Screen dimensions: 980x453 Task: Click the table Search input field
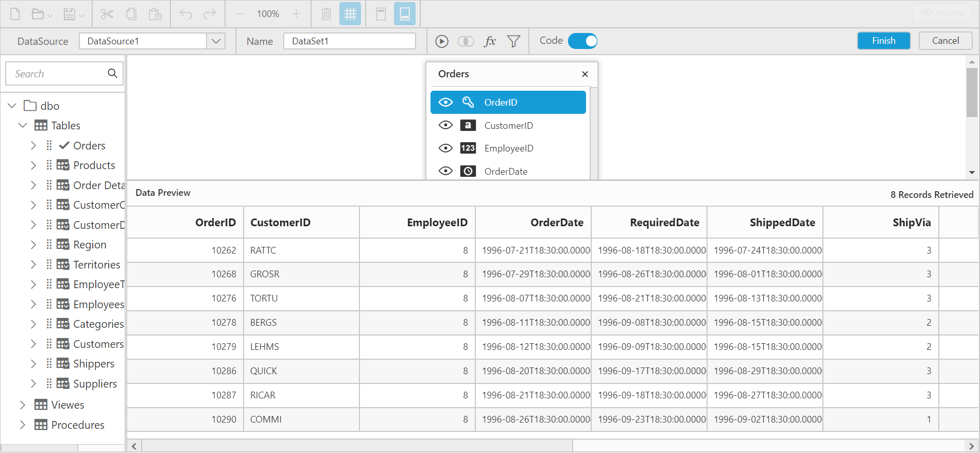[x=58, y=74]
